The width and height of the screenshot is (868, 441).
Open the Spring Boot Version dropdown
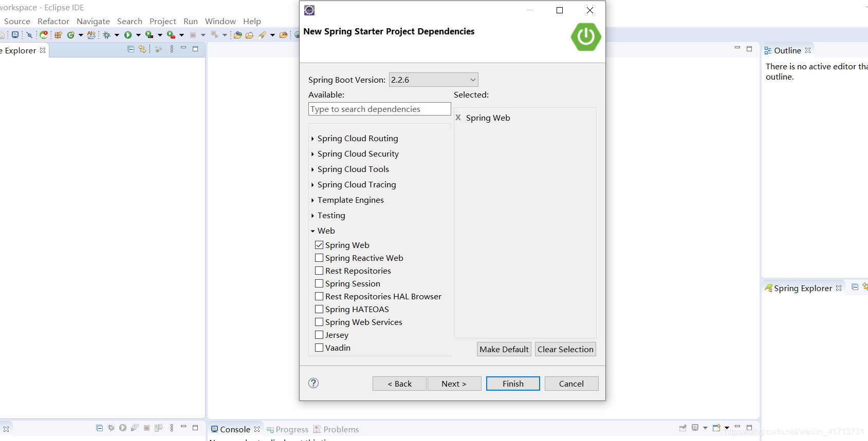[x=434, y=80]
